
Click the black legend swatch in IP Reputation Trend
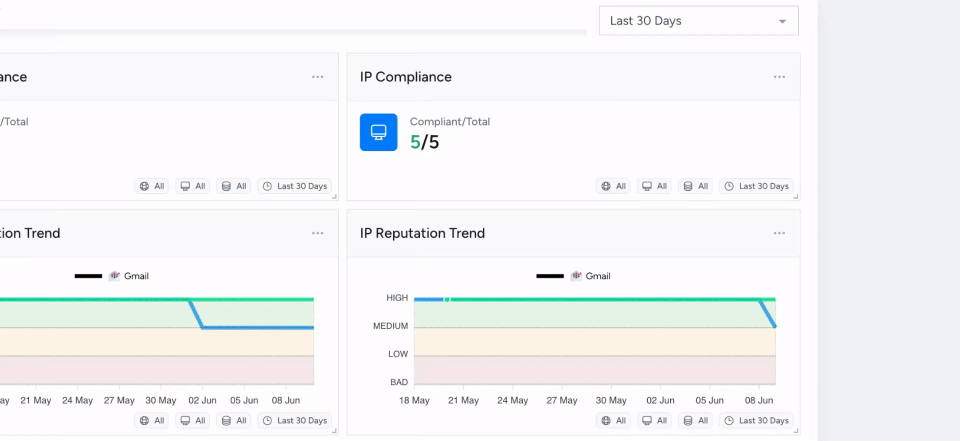point(549,276)
